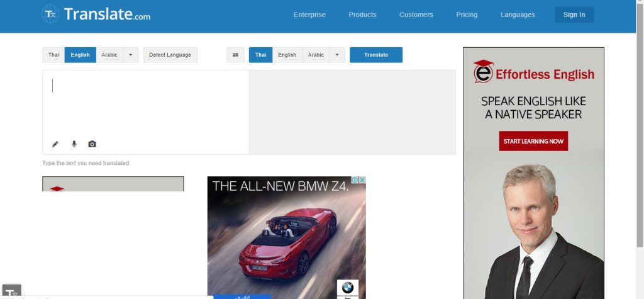
Task: Click 'Type the text you need translated' hint
Action: pos(86,163)
